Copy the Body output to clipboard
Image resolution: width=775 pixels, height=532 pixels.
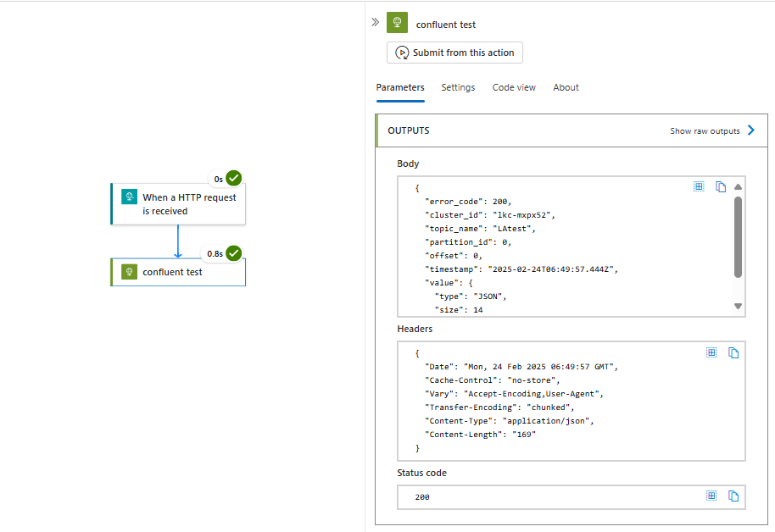pos(721,186)
